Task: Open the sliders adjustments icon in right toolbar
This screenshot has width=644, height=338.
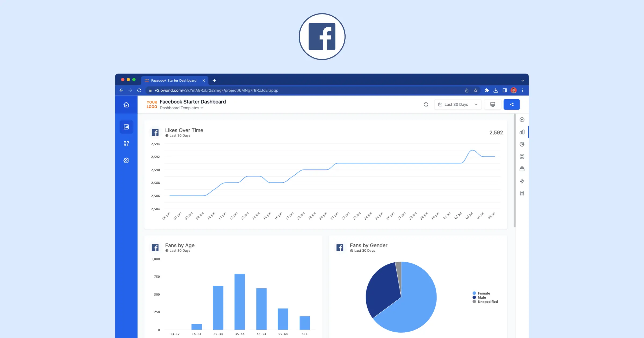Action: coord(522,193)
